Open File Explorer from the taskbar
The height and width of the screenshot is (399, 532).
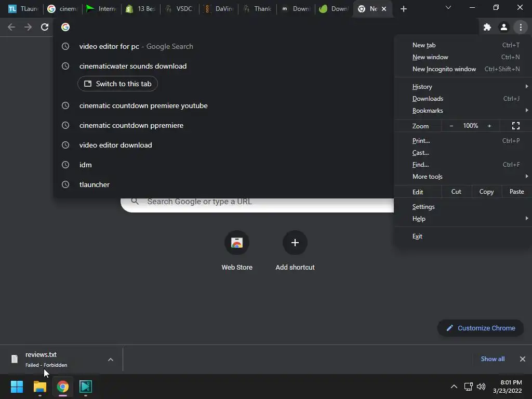39,387
